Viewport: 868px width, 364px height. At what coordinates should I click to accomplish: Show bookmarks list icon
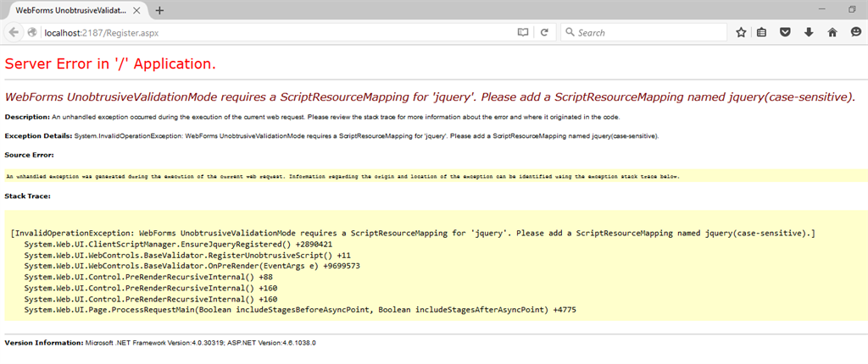[x=762, y=33]
